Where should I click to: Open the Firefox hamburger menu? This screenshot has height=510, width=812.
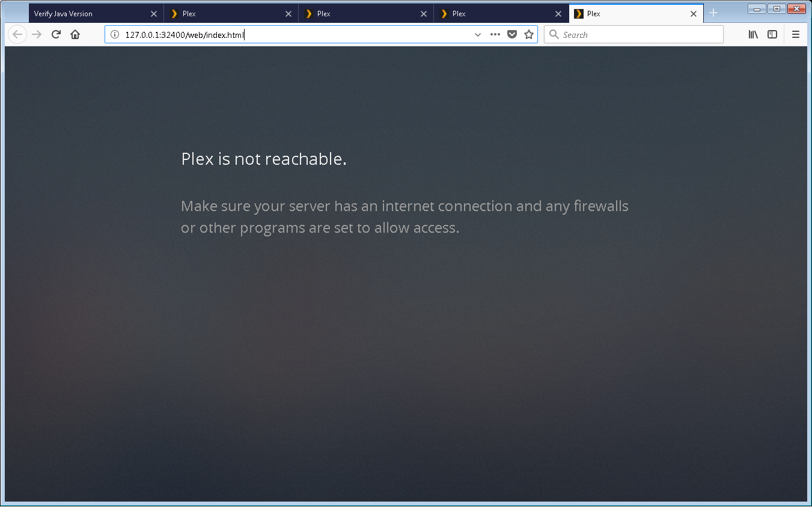796,34
